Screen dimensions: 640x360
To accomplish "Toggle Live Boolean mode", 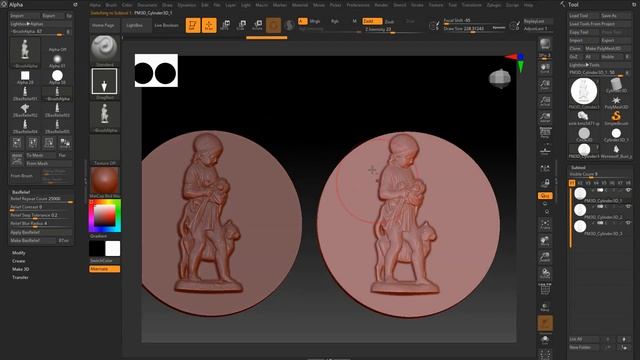I will (x=166, y=25).
